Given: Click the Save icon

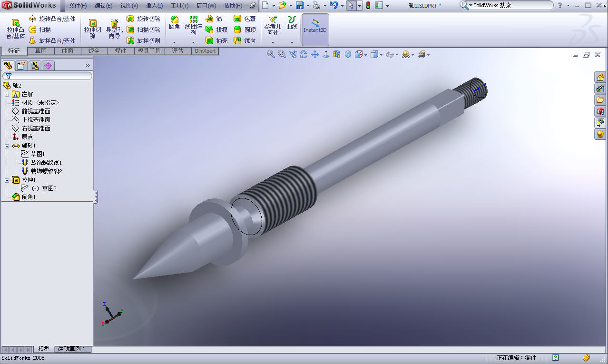Looking at the screenshot, I should tap(300, 5).
